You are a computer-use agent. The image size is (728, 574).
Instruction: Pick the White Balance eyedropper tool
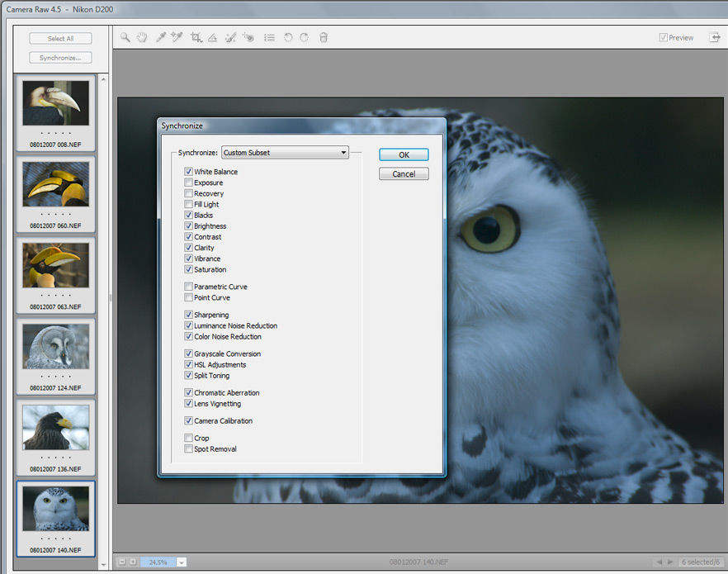tap(161, 38)
